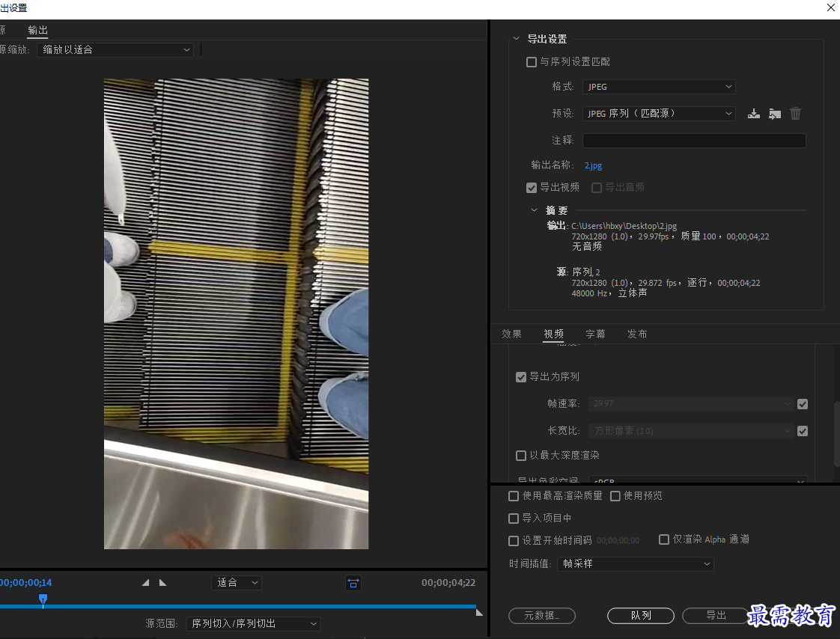Collapse the summary section
The height and width of the screenshot is (639, 840).
click(x=534, y=210)
